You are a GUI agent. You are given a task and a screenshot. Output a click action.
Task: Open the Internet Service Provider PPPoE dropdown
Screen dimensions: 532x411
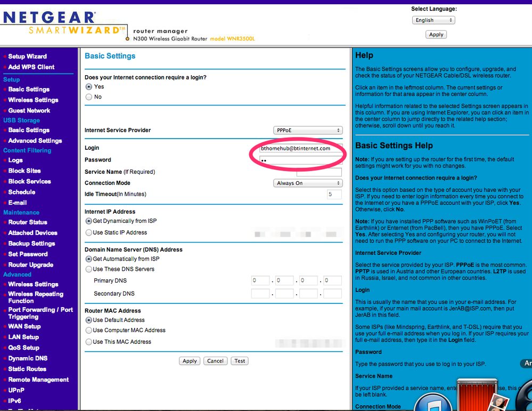pyautogui.click(x=308, y=130)
